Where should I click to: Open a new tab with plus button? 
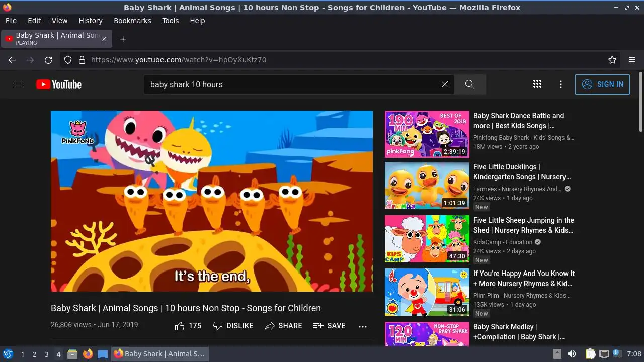point(123,39)
